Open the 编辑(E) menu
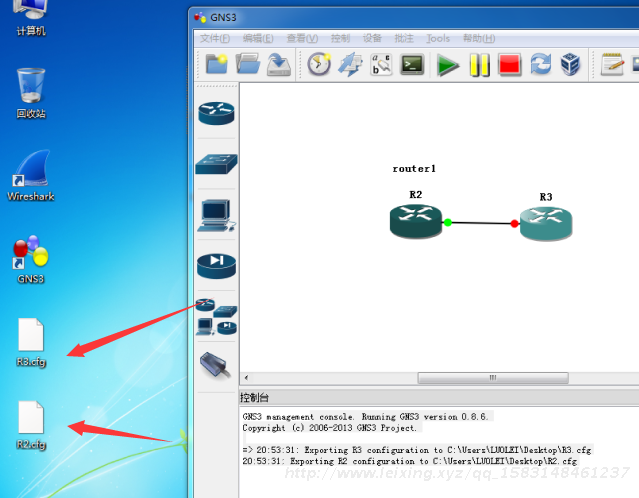The image size is (639, 498). 258,38
